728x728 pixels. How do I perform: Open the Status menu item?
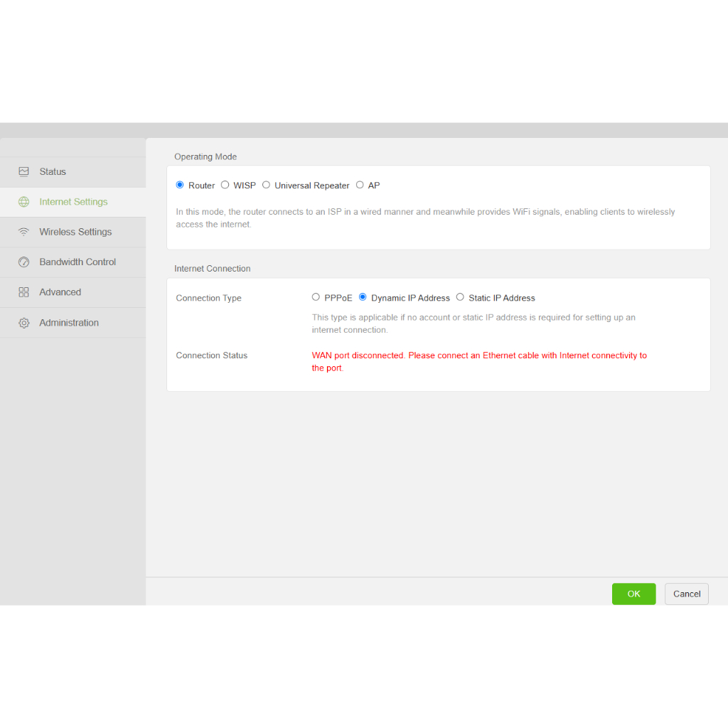tap(53, 171)
